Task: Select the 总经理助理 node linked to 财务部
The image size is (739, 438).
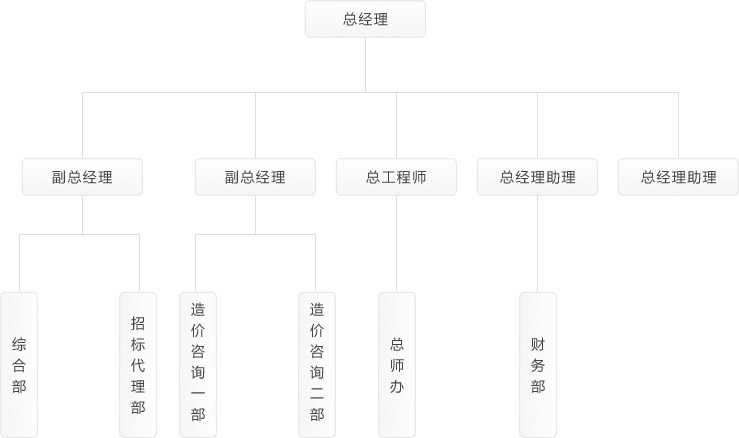Action: point(538,177)
